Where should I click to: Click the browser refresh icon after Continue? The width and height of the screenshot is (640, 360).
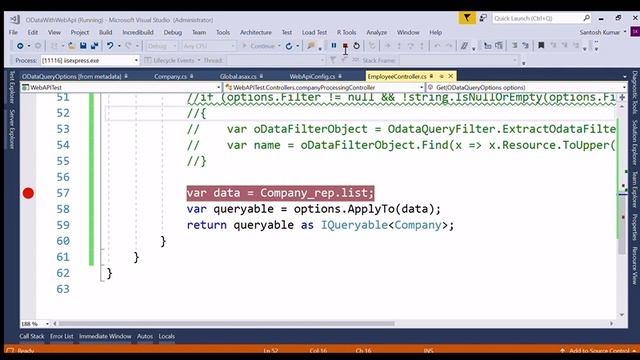pos(289,46)
